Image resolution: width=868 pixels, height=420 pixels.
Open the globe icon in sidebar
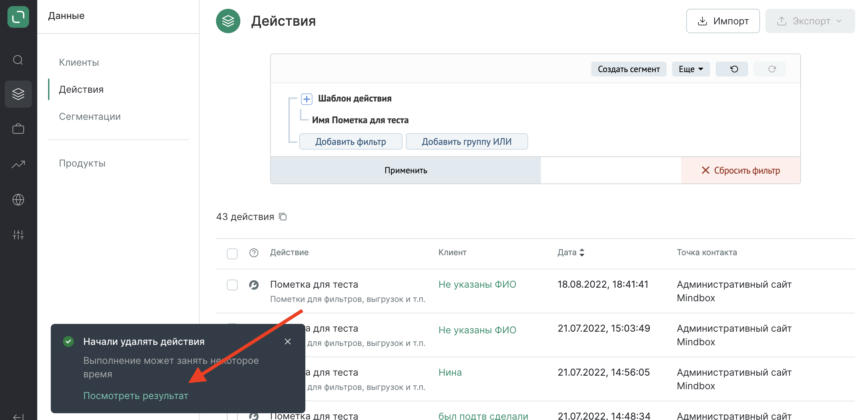point(18,199)
